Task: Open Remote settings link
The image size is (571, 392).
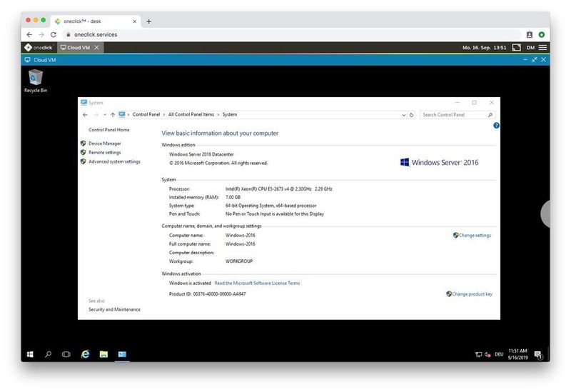Action: click(104, 153)
